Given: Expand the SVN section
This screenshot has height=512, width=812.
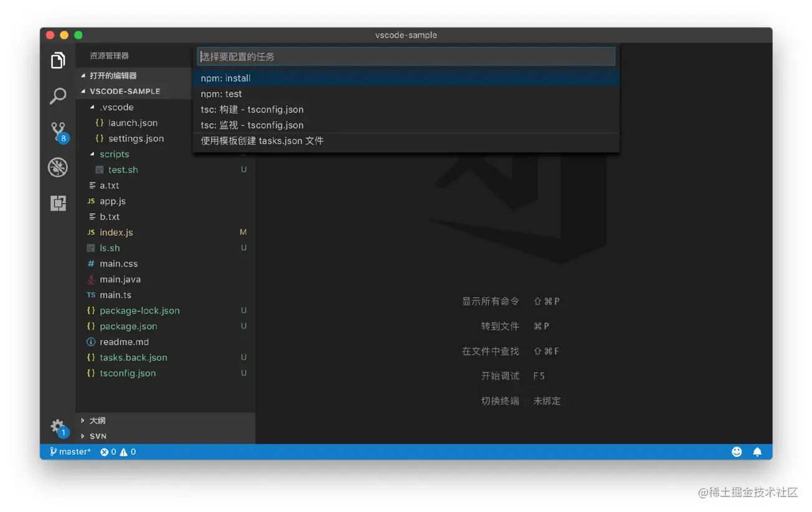Looking at the screenshot, I should (x=98, y=436).
